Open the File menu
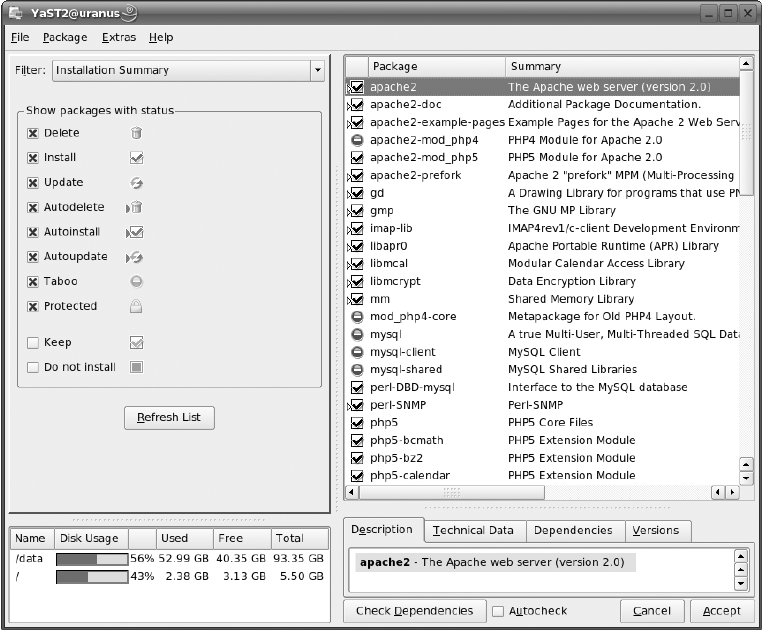This screenshot has width=764, height=633. pyautogui.click(x=20, y=38)
